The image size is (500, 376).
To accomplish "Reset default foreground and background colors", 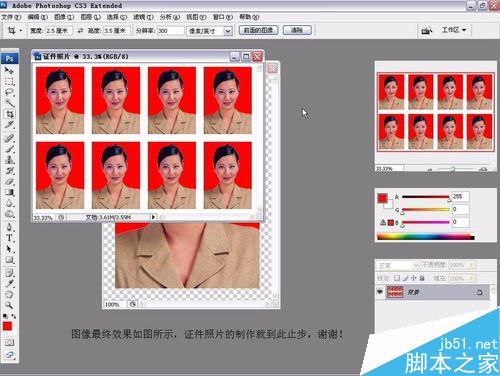I will [5, 316].
